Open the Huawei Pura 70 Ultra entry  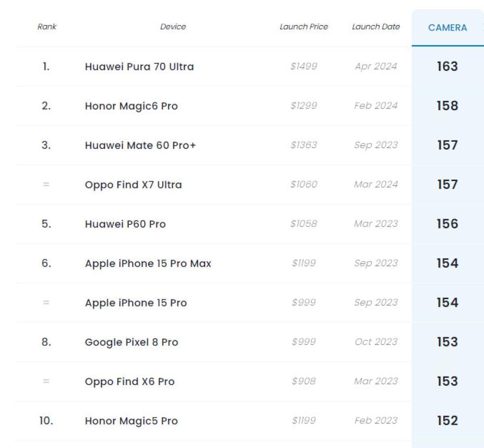(x=139, y=67)
